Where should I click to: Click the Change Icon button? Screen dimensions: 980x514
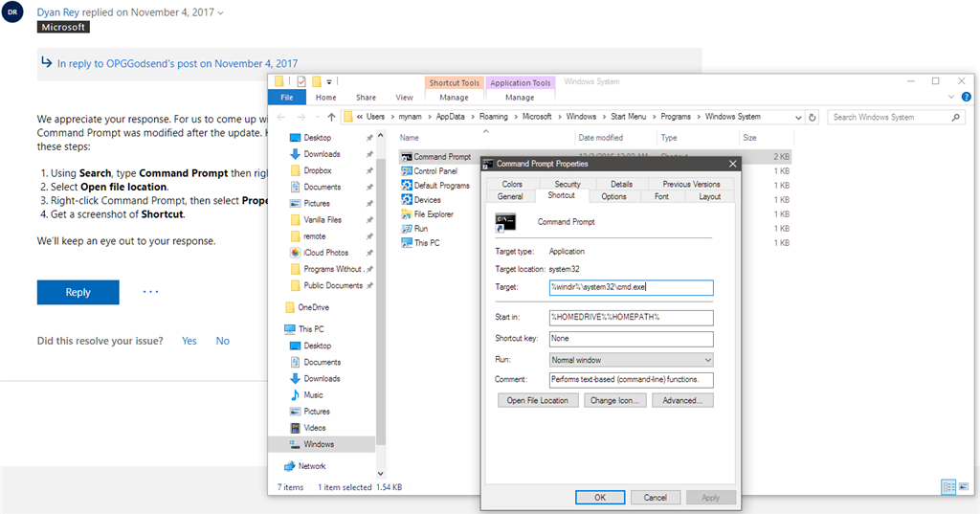tap(615, 400)
